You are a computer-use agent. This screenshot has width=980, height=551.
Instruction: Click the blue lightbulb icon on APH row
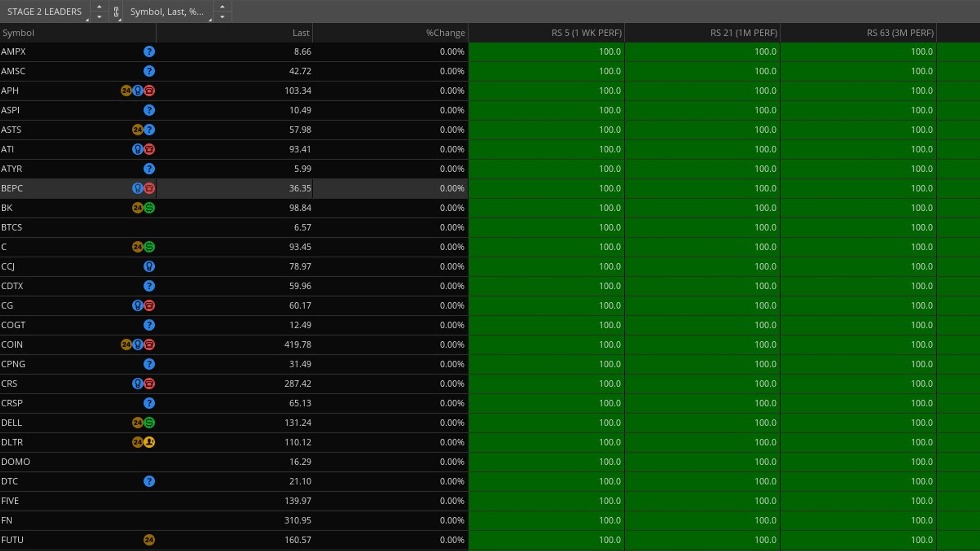(137, 91)
